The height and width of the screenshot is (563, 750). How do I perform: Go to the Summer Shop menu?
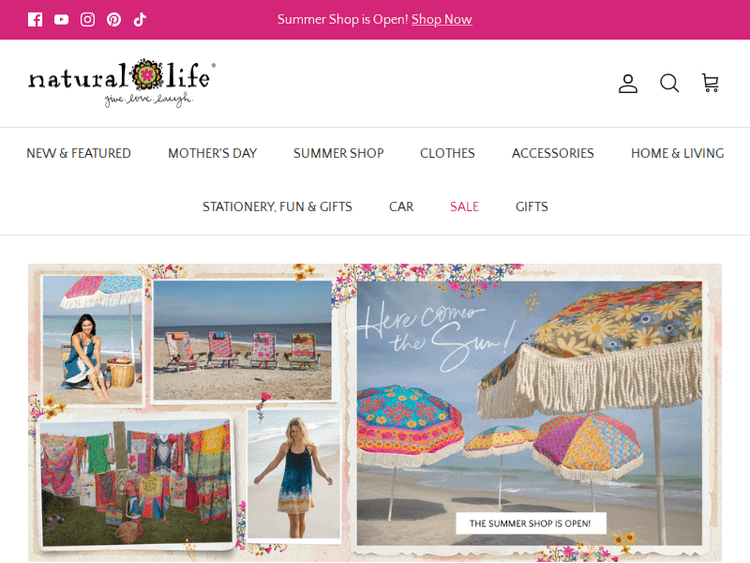click(339, 154)
